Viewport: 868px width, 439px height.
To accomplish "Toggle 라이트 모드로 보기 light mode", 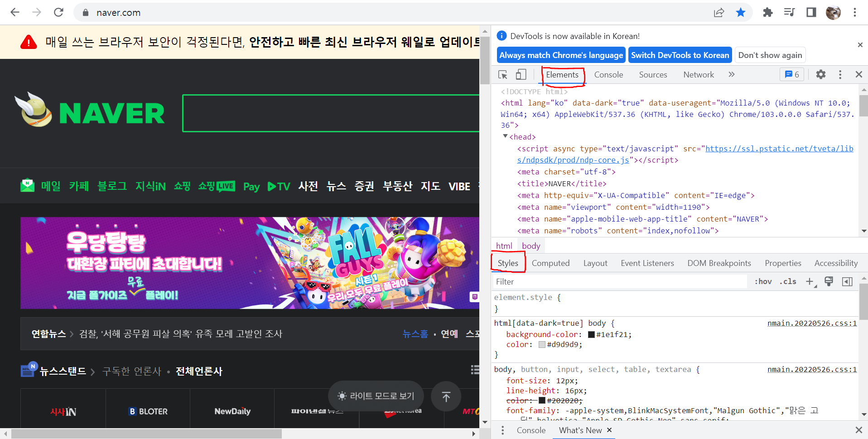I will tap(376, 396).
